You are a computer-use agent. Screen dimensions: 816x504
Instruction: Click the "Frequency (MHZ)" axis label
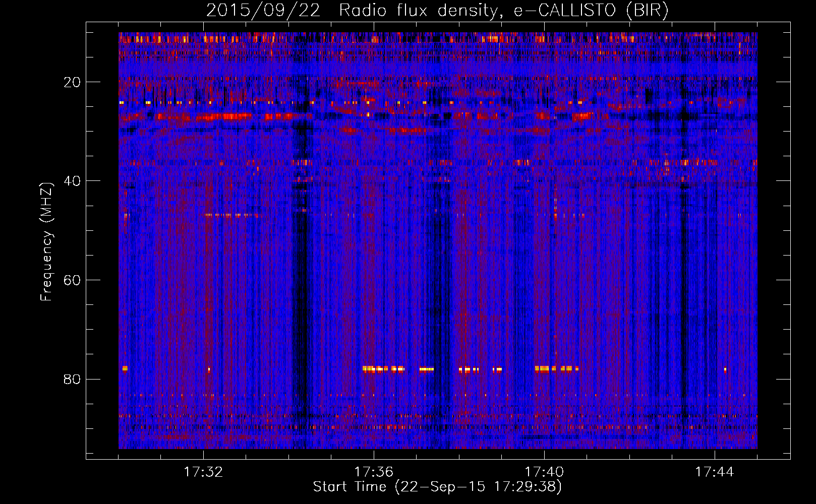click(x=46, y=241)
